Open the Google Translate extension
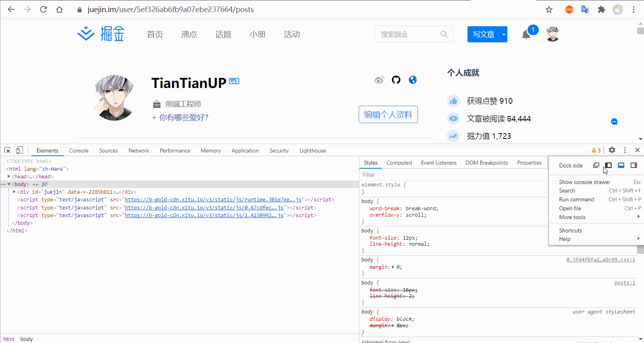Screen dimensions: 644x343 click(x=585, y=9)
